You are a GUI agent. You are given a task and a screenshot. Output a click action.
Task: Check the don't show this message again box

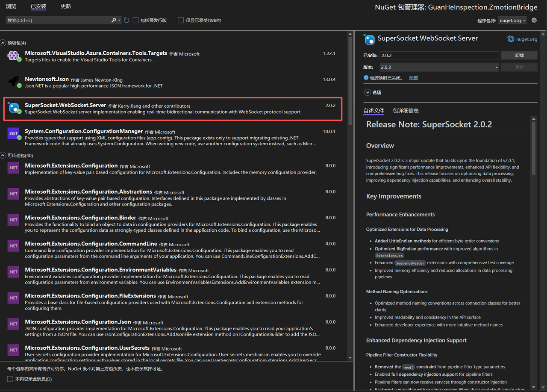click(10, 379)
